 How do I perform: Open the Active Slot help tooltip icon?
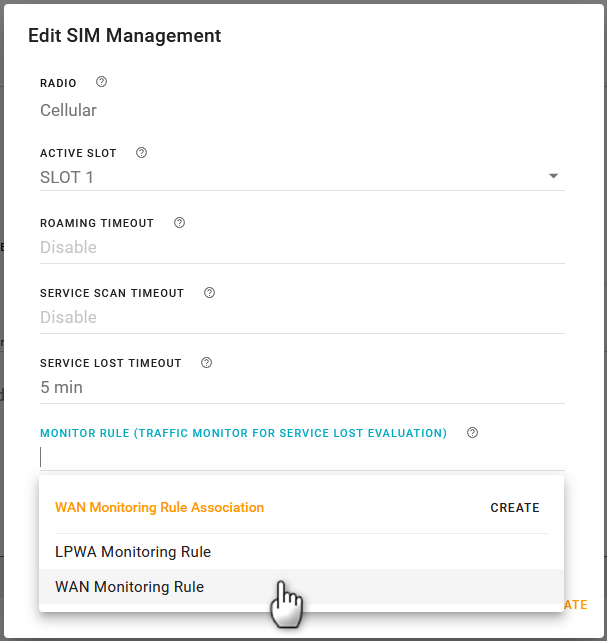point(141,153)
